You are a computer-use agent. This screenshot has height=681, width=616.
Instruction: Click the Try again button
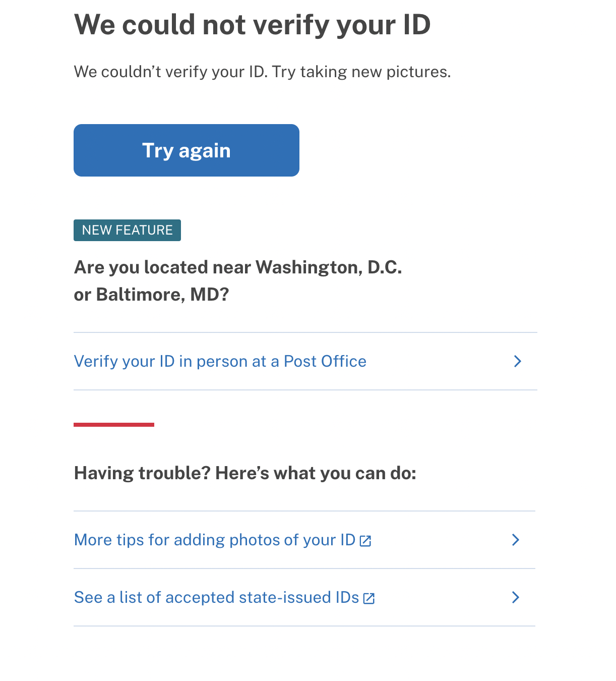pyautogui.click(x=187, y=150)
